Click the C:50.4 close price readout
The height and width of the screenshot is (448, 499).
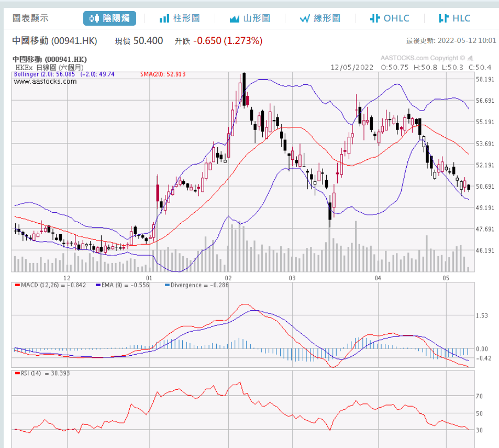pyautogui.click(x=480, y=68)
